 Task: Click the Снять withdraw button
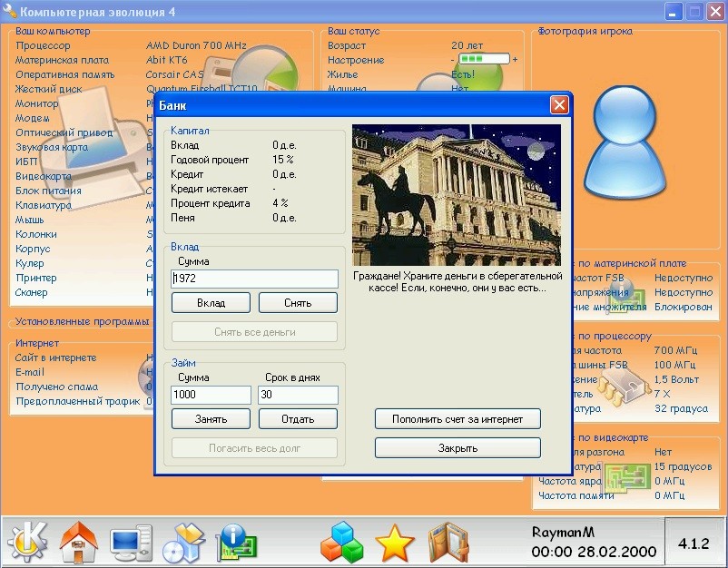pyautogui.click(x=298, y=303)
